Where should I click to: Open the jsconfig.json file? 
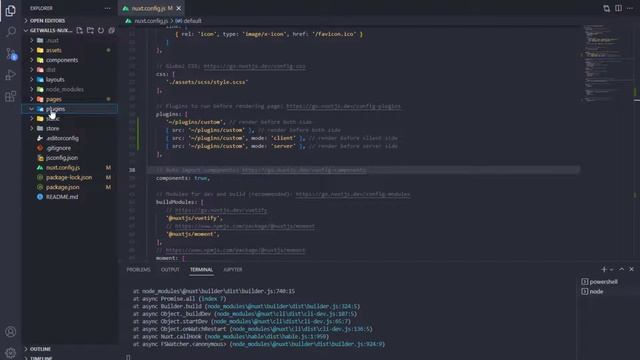coord(62,158)
